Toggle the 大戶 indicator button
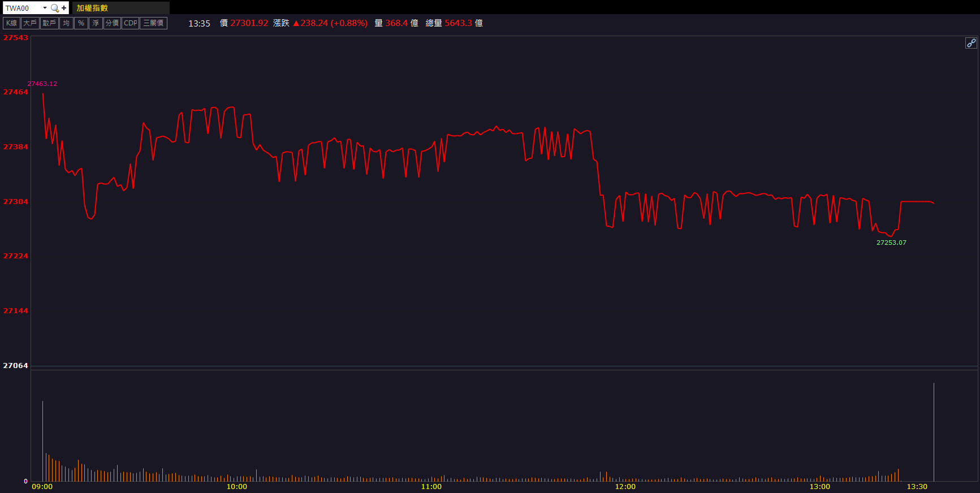Image resolution: width=980 pixels, height=493 pixels. tap(30, 23)
